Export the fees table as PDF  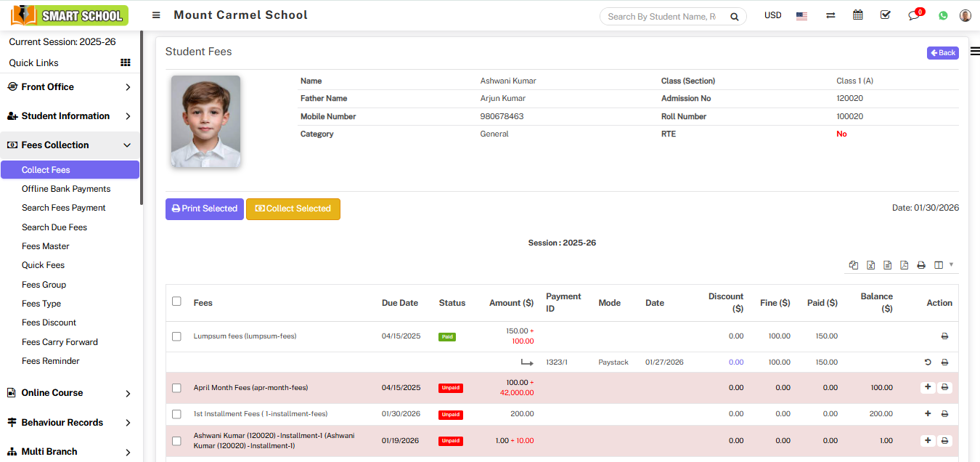click(x=904, y=265)
